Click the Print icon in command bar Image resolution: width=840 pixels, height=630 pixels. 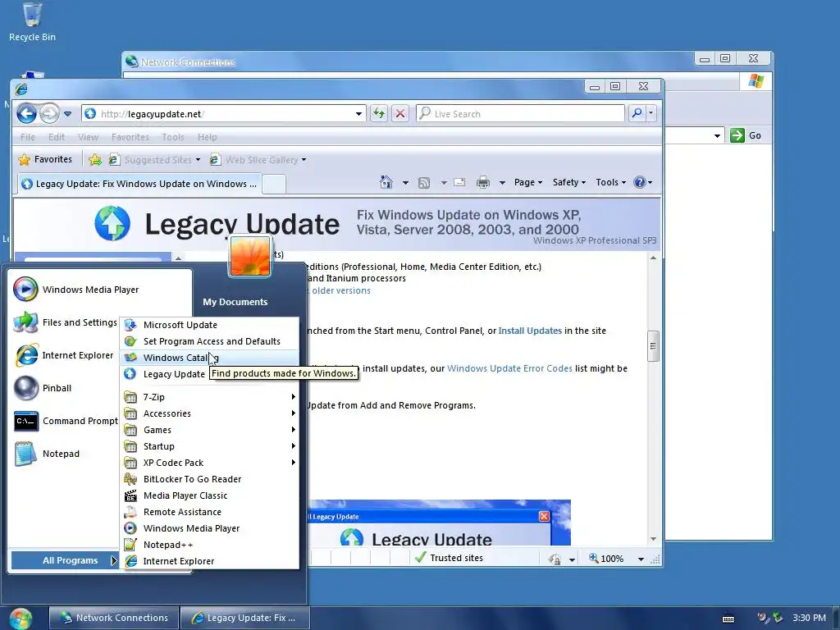tap(482, 182)
